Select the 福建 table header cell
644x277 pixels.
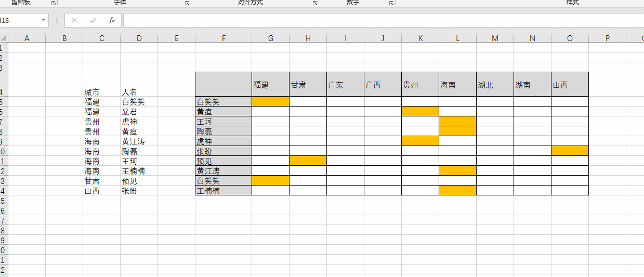click(270, 84)
